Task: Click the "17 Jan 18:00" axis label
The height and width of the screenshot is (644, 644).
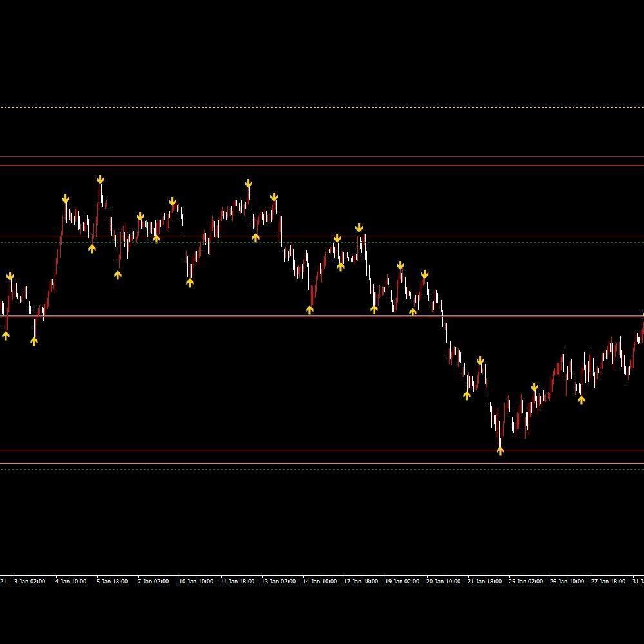Action: click(x=361, y=581)
